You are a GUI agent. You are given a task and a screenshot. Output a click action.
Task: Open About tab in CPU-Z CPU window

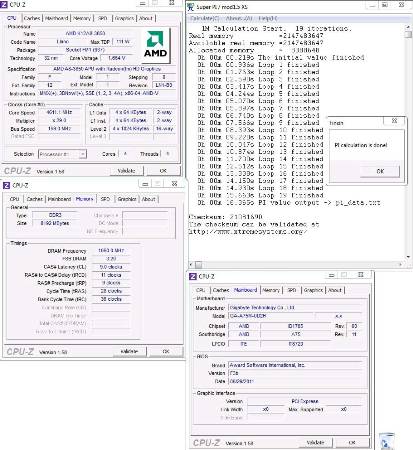coord(146,18)
